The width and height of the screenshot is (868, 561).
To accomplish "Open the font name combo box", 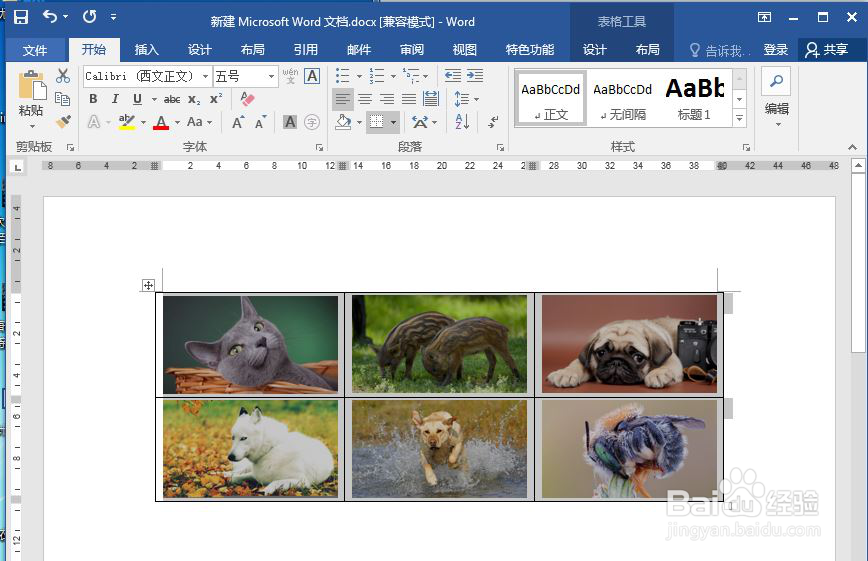I will (147, 76).
